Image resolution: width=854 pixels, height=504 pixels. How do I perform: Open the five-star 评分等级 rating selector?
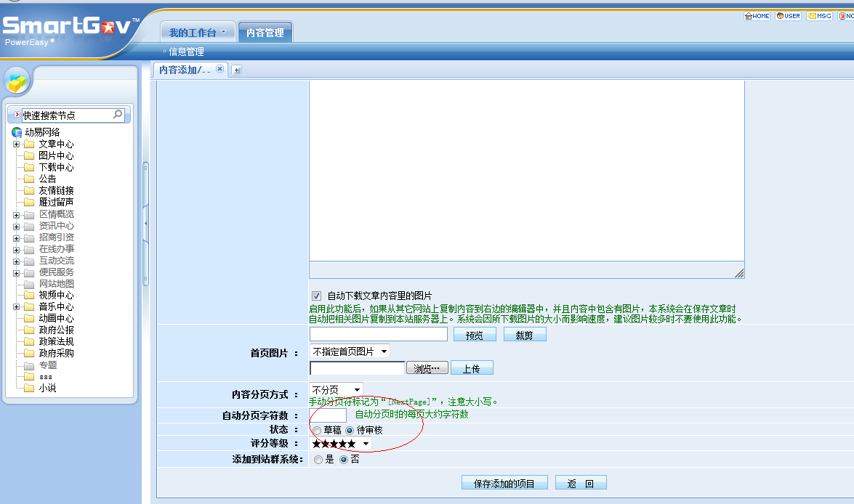tap(341, 444)
